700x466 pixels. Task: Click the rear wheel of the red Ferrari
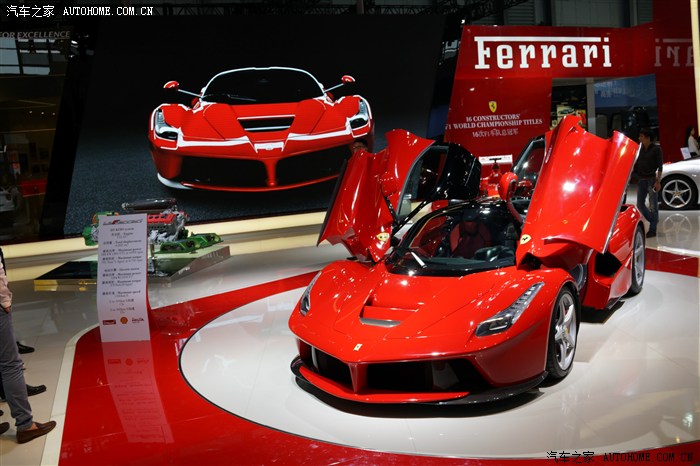coord(637,260)
